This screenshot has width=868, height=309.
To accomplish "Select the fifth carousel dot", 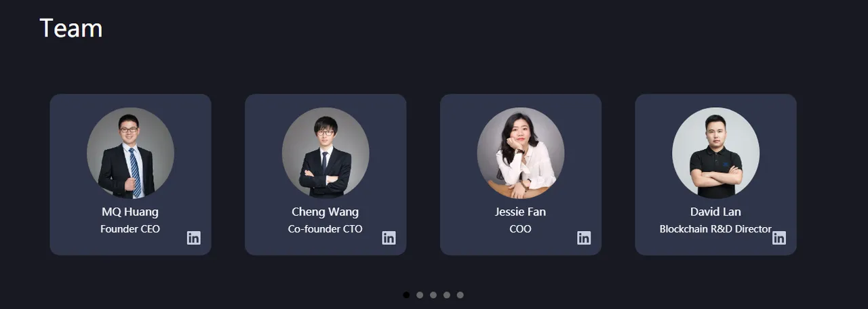I will point(460,295).
